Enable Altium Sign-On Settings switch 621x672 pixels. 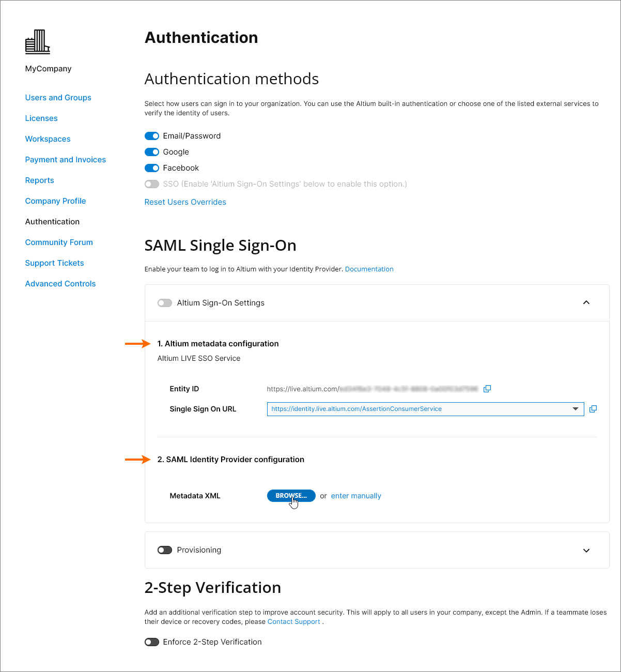tap(165, 303)
